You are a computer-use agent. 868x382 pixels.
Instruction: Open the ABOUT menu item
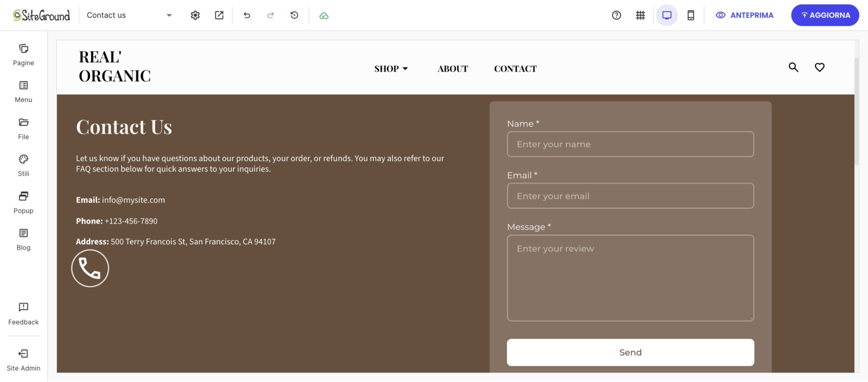tap(453, 69)
